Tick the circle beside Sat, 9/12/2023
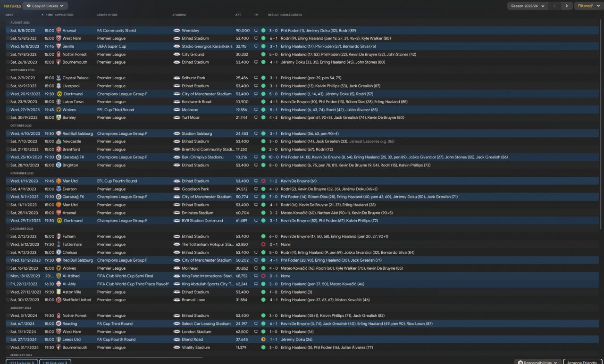 [8, 252]
